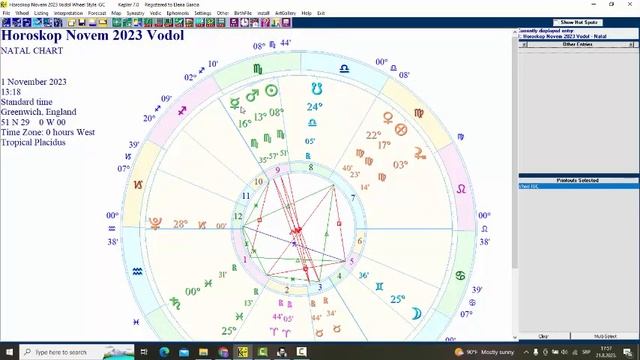Open the Interpretation menu
This screenshot has height=360, width=640.
(x=68, y=13)
